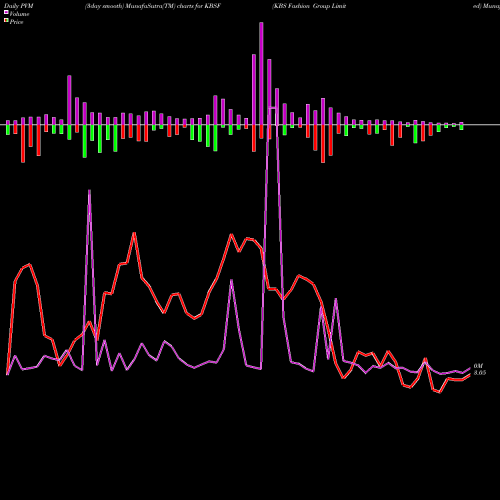The height and width of the screenshot is (500, 500).
Task: Click the 'KBS Fashion Group Limit' title text
Action: pos(309,6)
